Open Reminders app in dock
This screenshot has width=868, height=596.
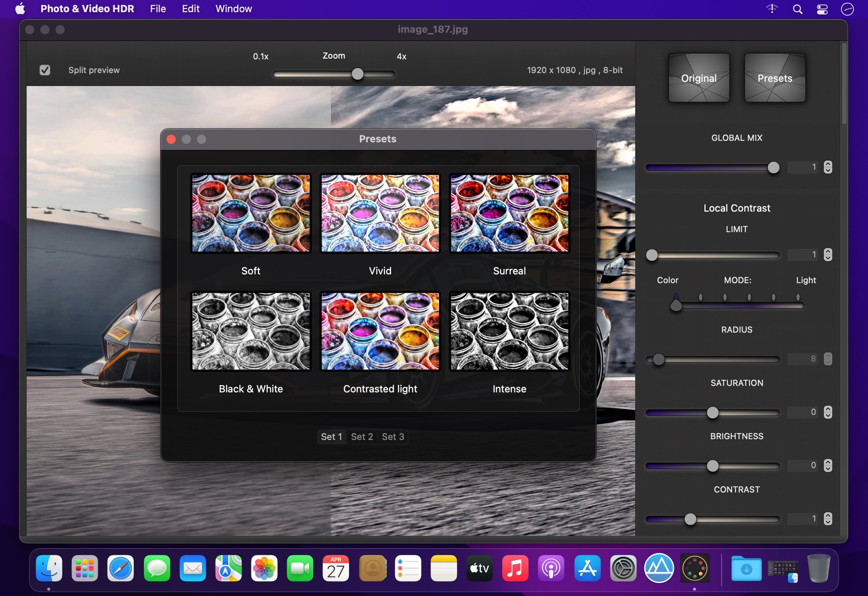(408, 569)
